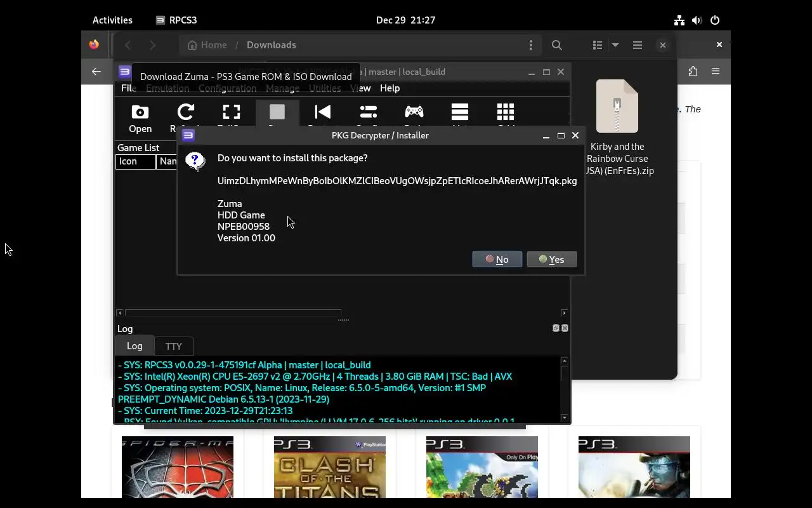Viewport: 812px width, 508px height.
Task: Open the Utilities menu
Action: [x=325, y=88]
